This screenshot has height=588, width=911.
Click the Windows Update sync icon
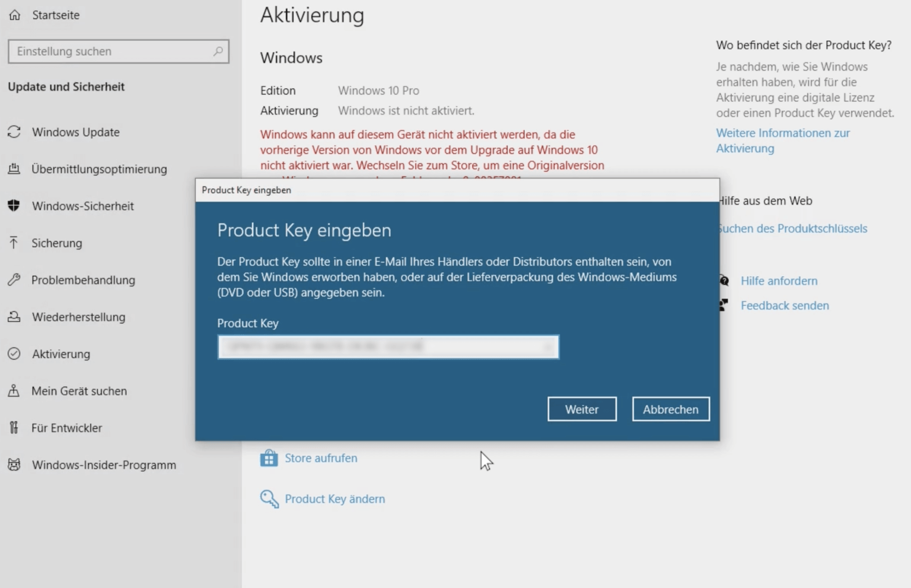tap(14, 132)
